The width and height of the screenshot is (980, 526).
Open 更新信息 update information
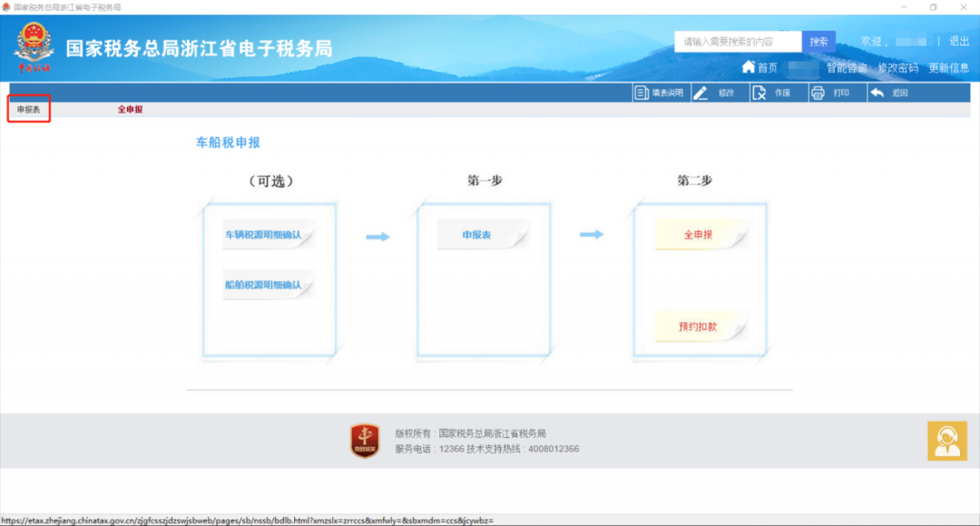point(949,67)
